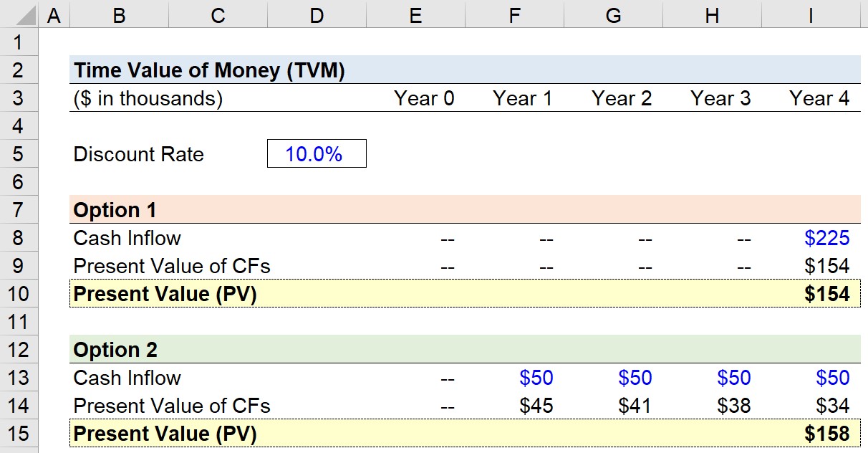
Task: Select row 14 header
Action: [19, 405]
